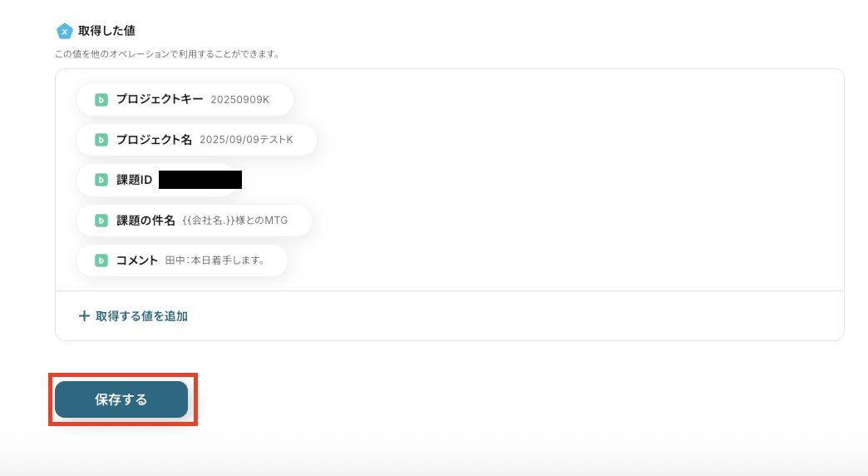Click Backlog icon beside コメント
868x476 pixels.
click(x=101, y=260)
